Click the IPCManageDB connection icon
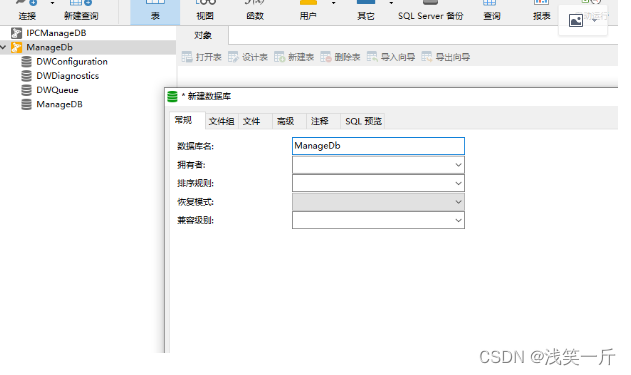The height and width of the screenshot is (375, 631). (16, 33)
